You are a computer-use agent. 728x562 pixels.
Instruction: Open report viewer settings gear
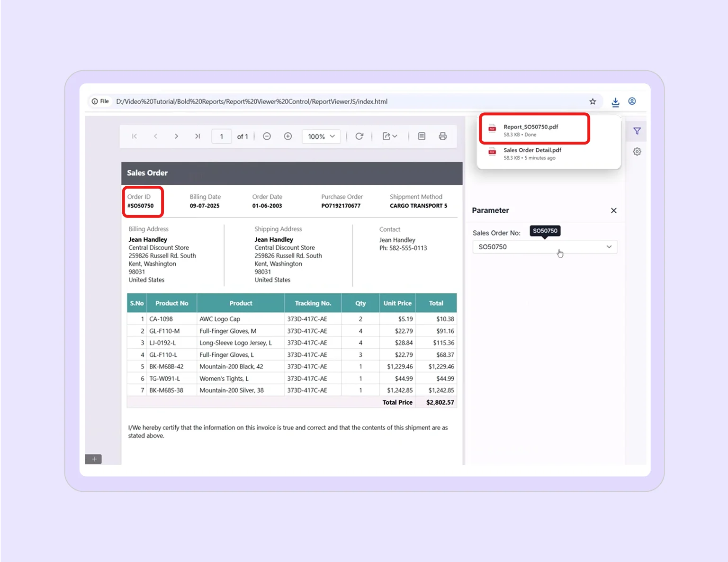coord(637,151)
